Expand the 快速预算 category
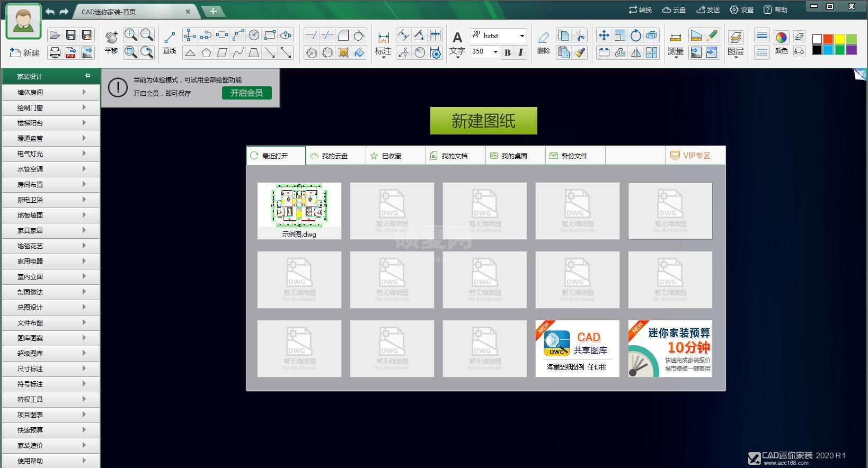868x468 pixels. [x=50, y=430]
